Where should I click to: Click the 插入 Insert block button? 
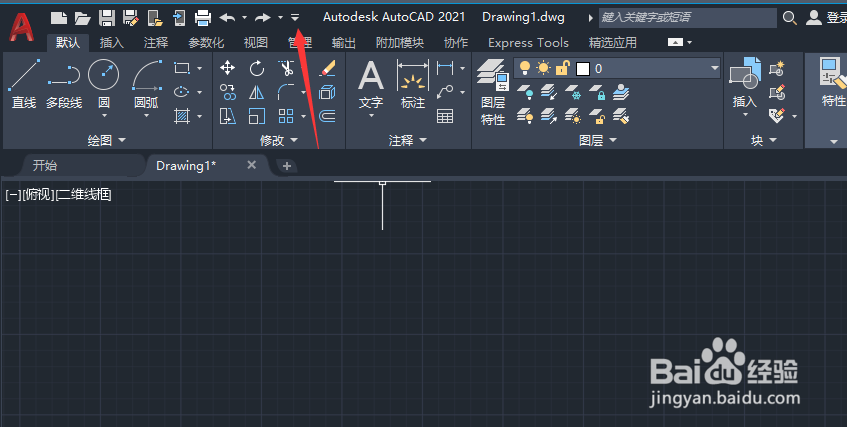pos(745,84)
